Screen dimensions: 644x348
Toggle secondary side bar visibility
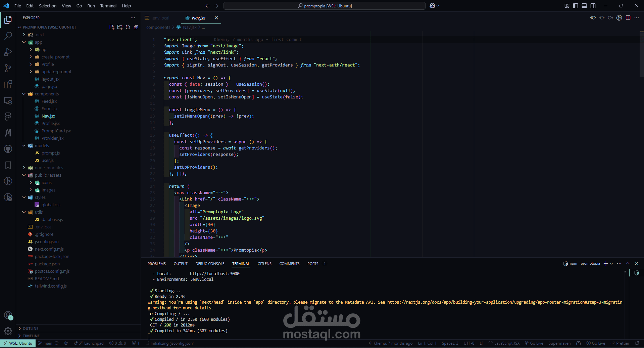click(x=593, y=6)
